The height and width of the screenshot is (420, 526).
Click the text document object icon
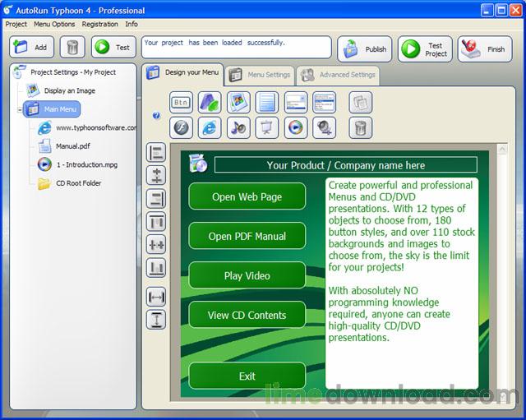[x=266, y=102]
